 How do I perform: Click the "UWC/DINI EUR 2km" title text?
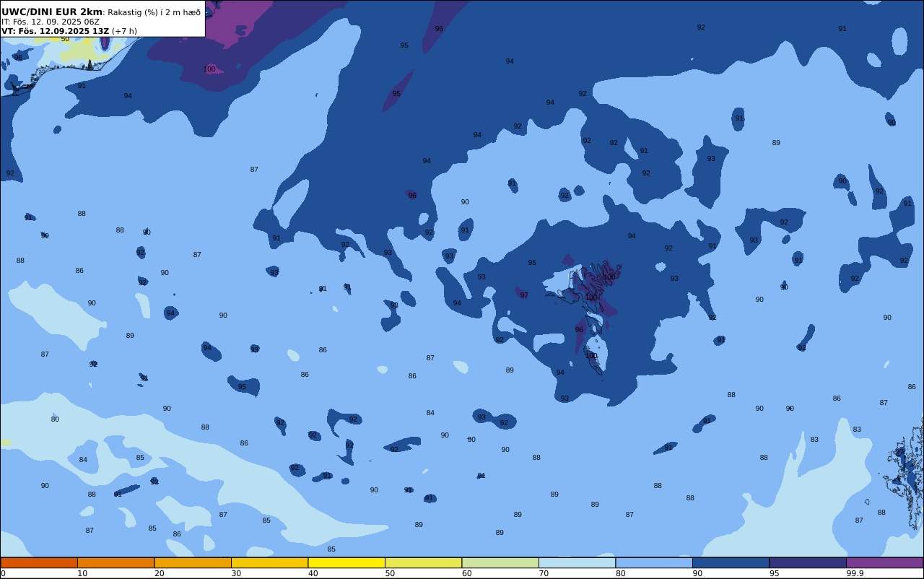coord(52,12)
